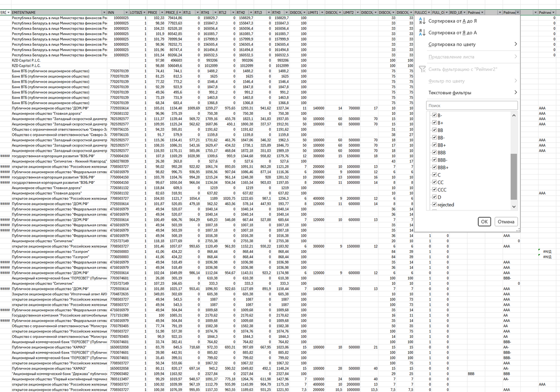
Task: Click filter list scroll-down arrow
Action: (x=514, y=206)
